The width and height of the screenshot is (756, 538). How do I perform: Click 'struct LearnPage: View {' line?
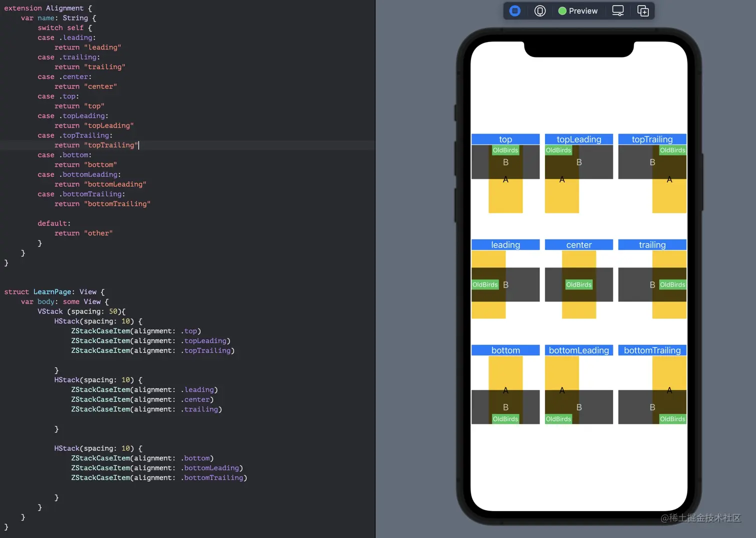(x=54, y=291)
